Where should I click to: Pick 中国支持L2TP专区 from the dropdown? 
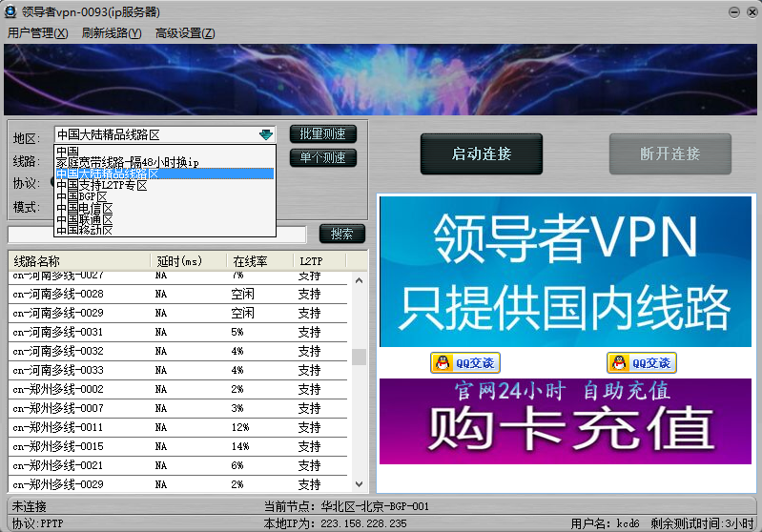(x=101, y=186)
